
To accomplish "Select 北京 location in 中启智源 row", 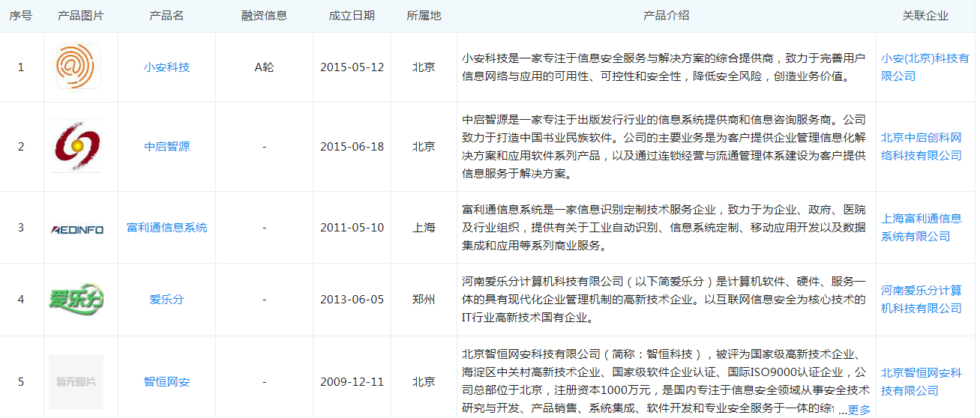I will pos(424,146).
